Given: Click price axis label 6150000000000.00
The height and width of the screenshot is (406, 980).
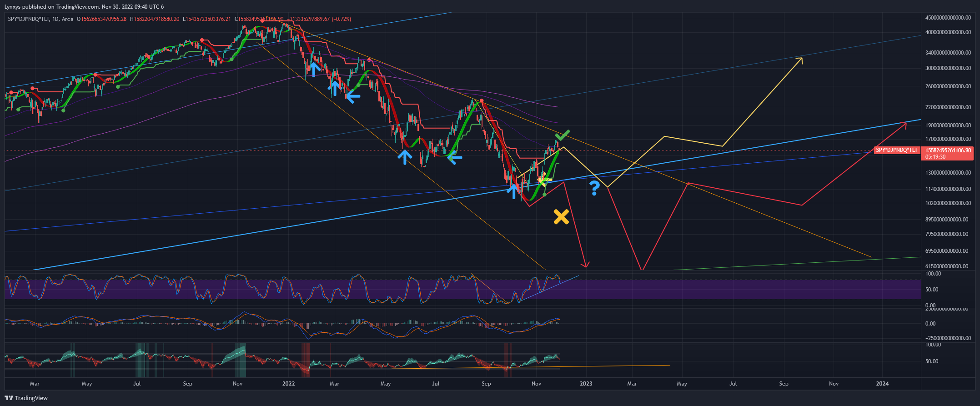Looking at the screenshot, I should click(947, 266).
